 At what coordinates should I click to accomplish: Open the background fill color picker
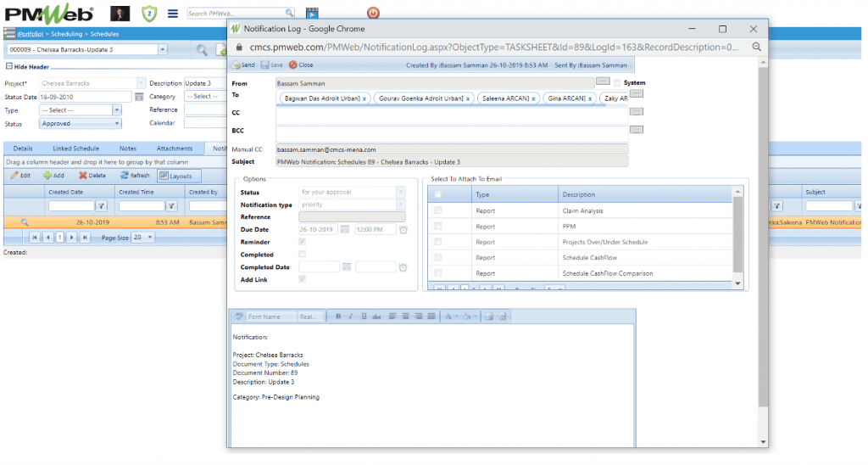[x=467, y=317]
